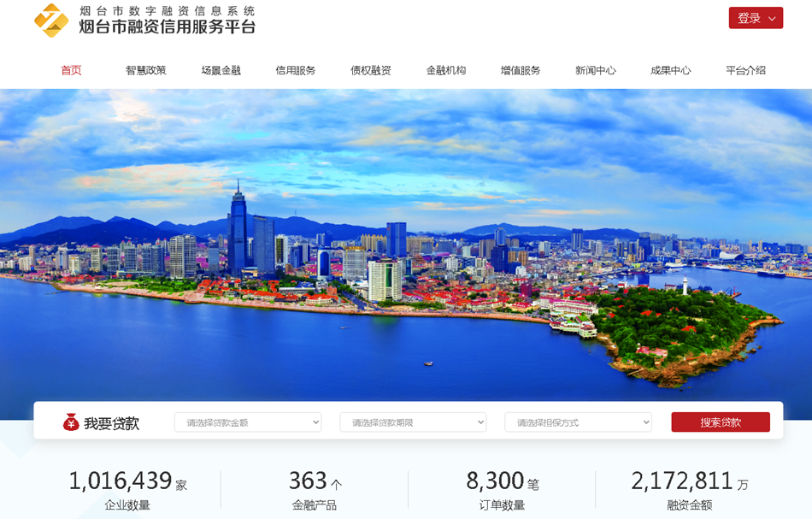Open the 请选择担保方式 guarantee type dropdown
The image size is (812, 519).
578,422
